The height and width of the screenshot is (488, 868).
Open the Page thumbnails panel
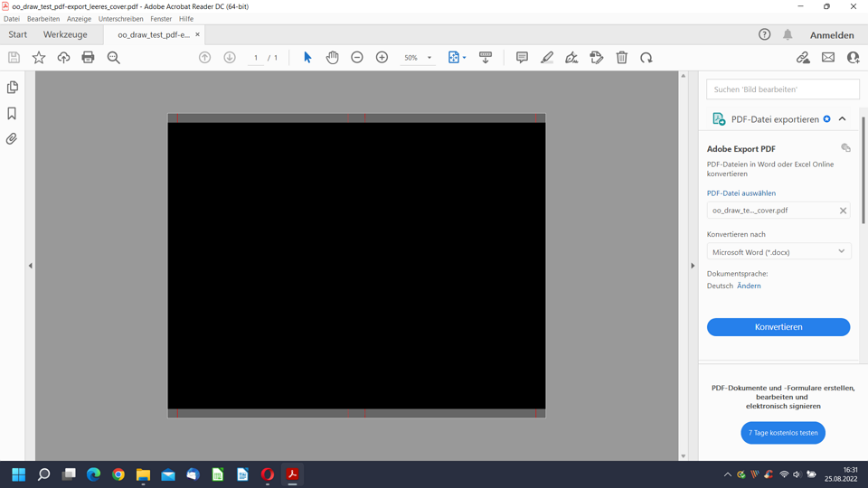pyautogui.click(x=12, y=88)
